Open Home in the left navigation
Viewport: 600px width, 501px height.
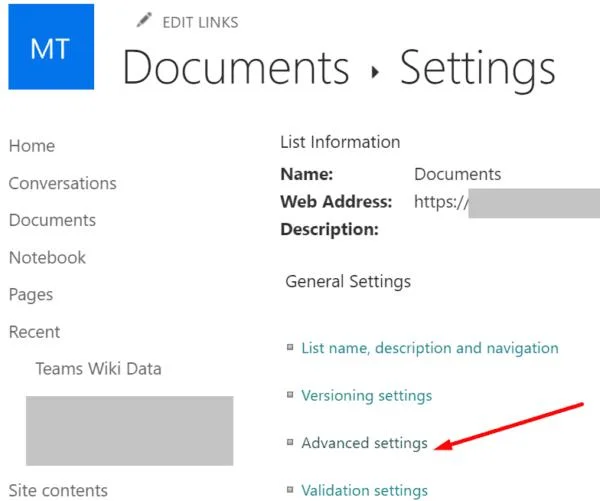pos(32,146)
